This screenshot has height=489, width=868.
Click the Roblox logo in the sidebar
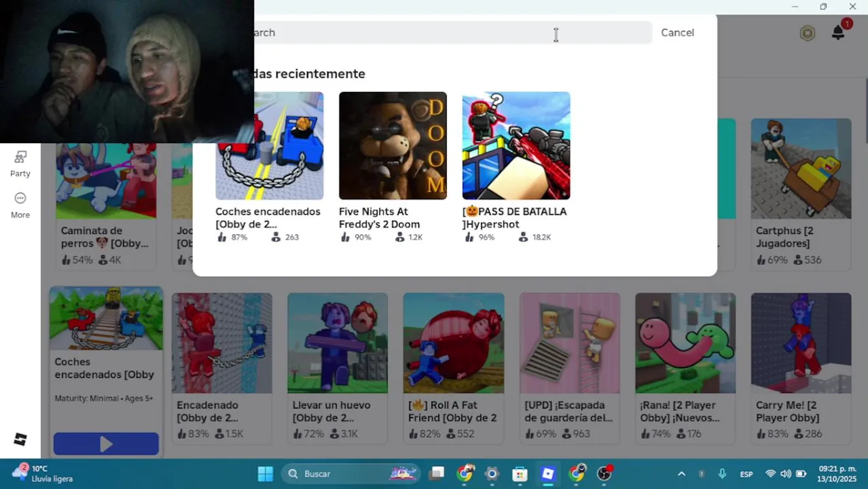(x=20, y=439)
